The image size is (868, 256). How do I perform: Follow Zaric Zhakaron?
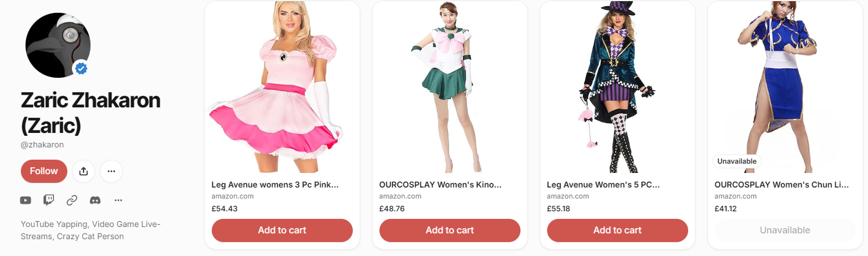coord(44,171)
